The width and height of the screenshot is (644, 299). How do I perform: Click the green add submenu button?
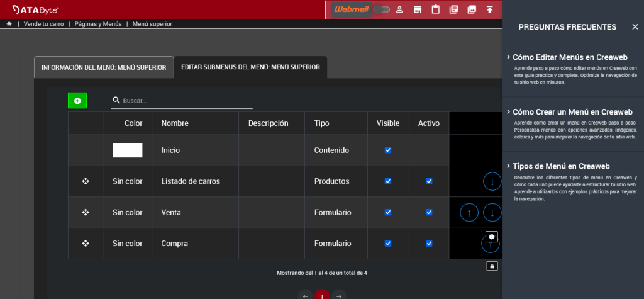(x=77, y=101)
